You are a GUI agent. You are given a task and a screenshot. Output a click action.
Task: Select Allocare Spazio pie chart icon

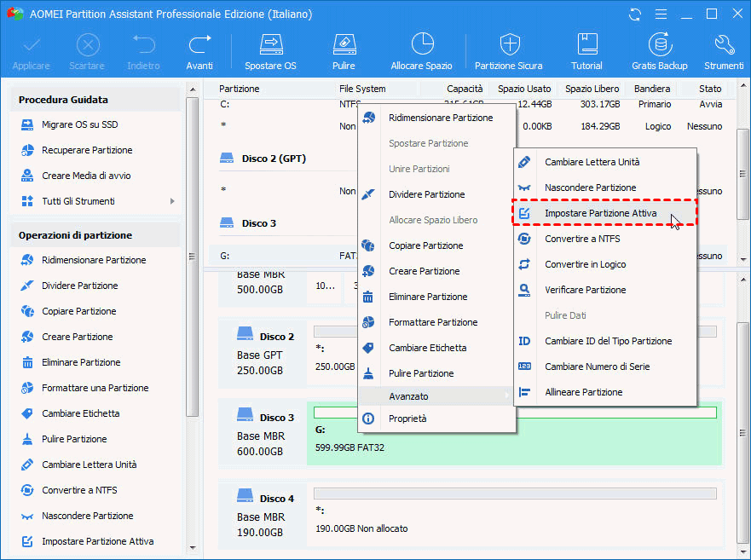click(x=421, y=51)
